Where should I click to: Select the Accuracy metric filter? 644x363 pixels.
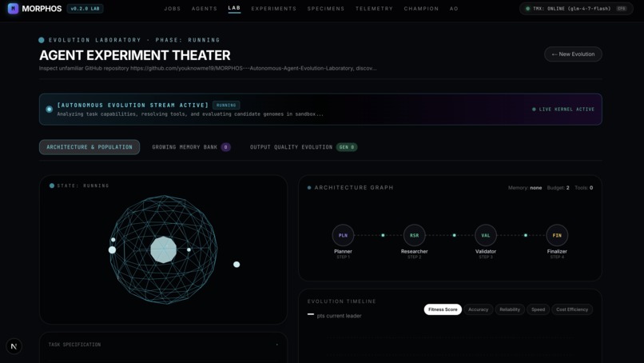click(478, 309)
